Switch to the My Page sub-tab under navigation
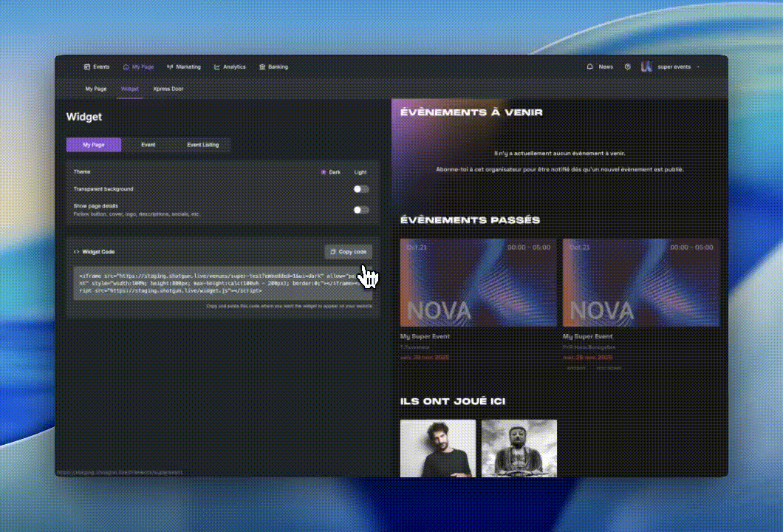This screenshot has width=783, height=532. click(x=96, y=89)
